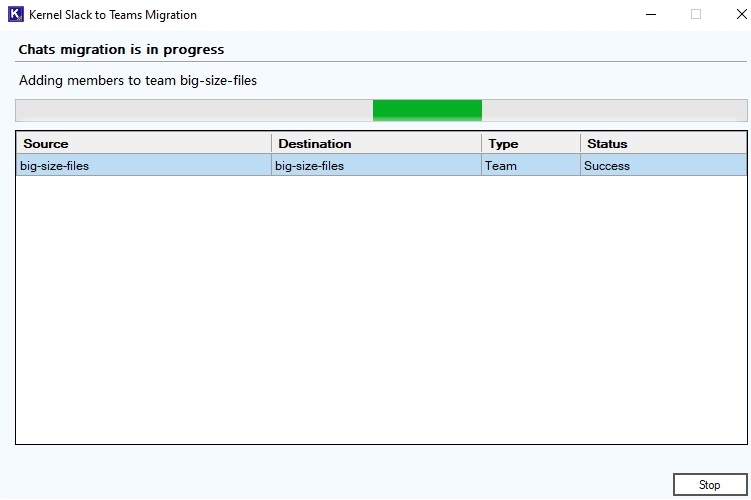
Task: Click the Success status cell
Action: [664, 166]
